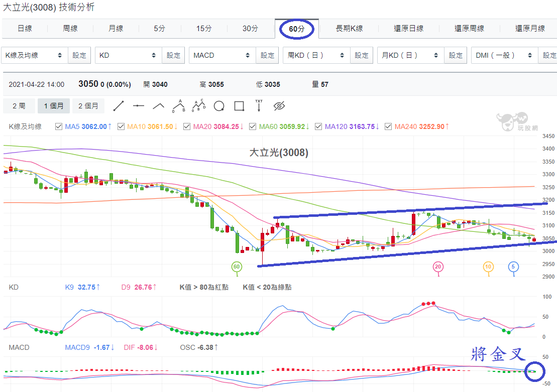
Task: Open the 周KD(日) indicator dropdown
Action: click(x=316, y=55)
